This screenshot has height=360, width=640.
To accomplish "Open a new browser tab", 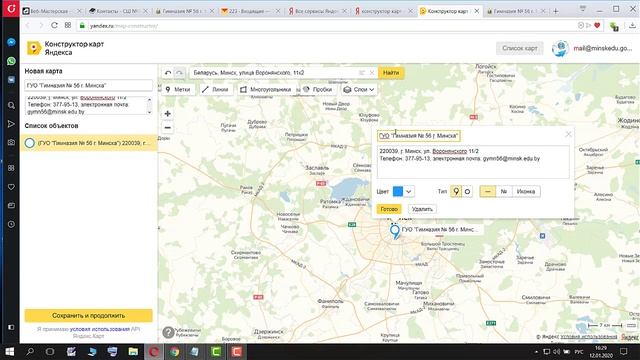I will (556, 11).
